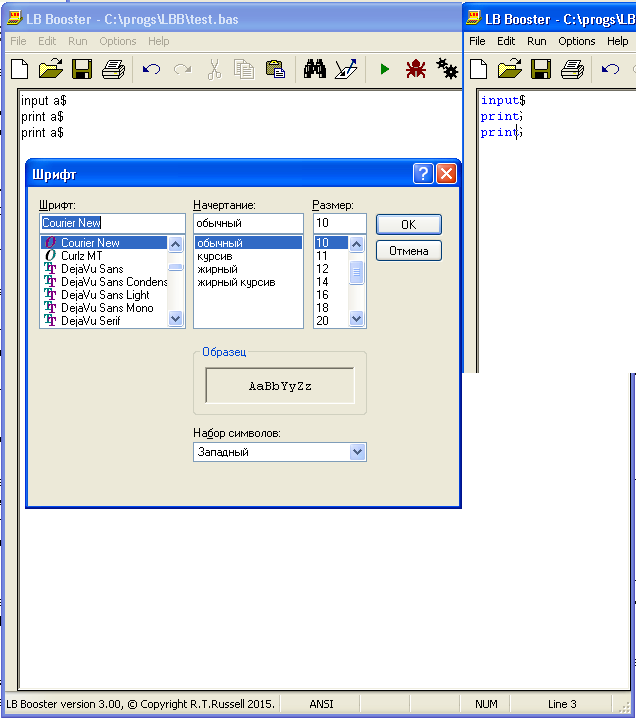Select DejaVu Sans Condensed font entry
636x721 pixels.
104,281
